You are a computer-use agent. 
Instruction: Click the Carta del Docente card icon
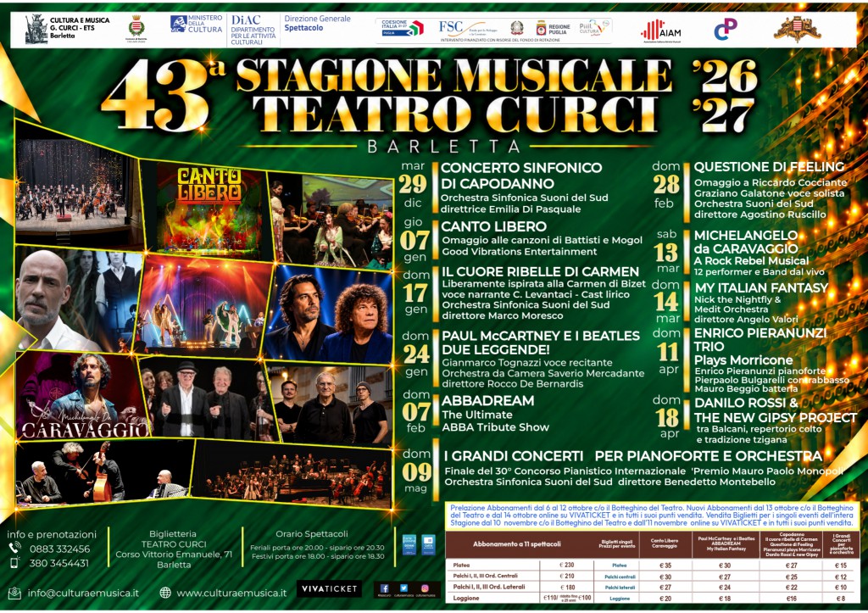[x=428, y=544]
